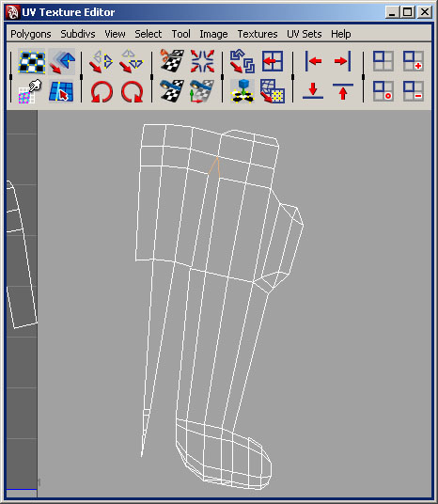438x504 pixels.
Task: Click the grid icon with red minus
Action: coord(414,91)
